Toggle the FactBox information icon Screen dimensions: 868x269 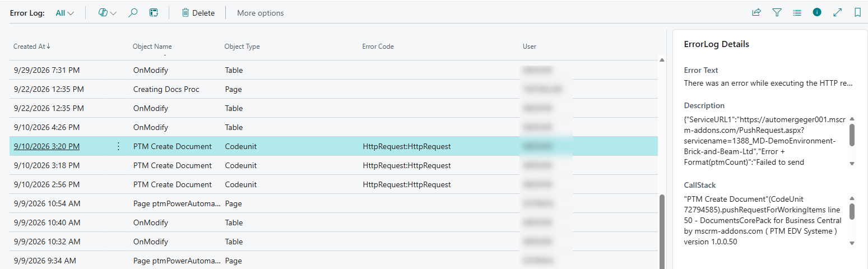(x=817, y=12)
